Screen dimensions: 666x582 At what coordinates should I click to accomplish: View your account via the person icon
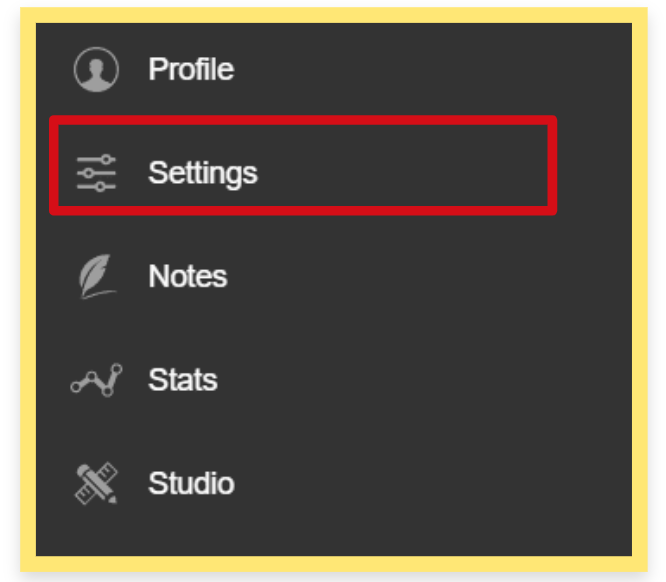(x=97, y=70)
